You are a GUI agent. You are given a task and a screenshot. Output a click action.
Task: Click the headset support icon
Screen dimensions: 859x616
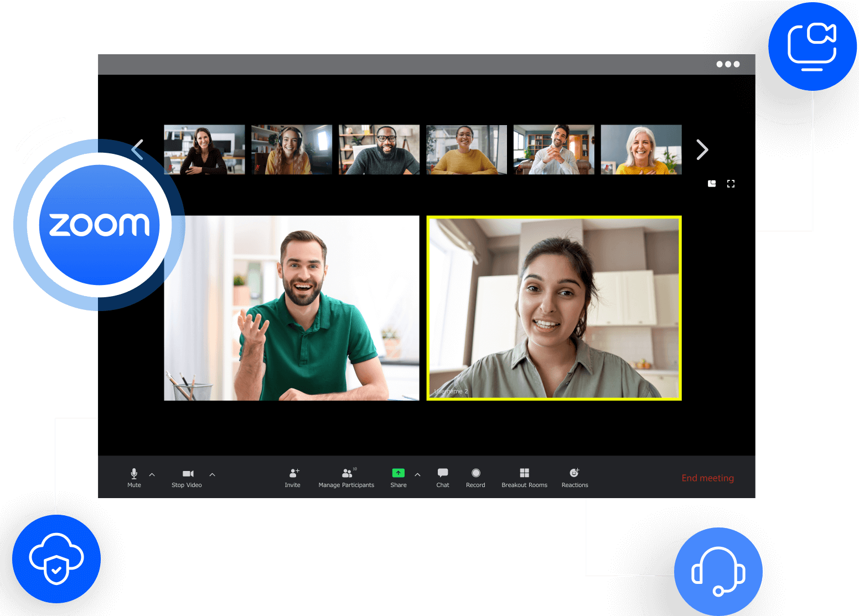718,571
